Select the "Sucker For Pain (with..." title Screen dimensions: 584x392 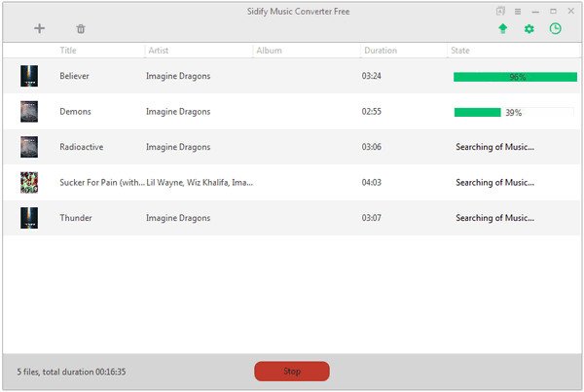pyautogui.click(x=102, y=183)
